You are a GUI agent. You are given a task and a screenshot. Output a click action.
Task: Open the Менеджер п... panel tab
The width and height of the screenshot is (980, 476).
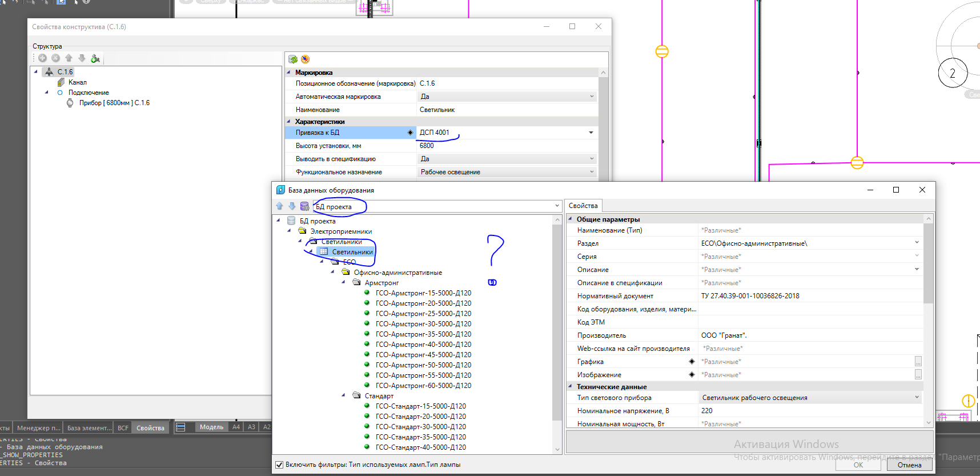tap(38, 428)
